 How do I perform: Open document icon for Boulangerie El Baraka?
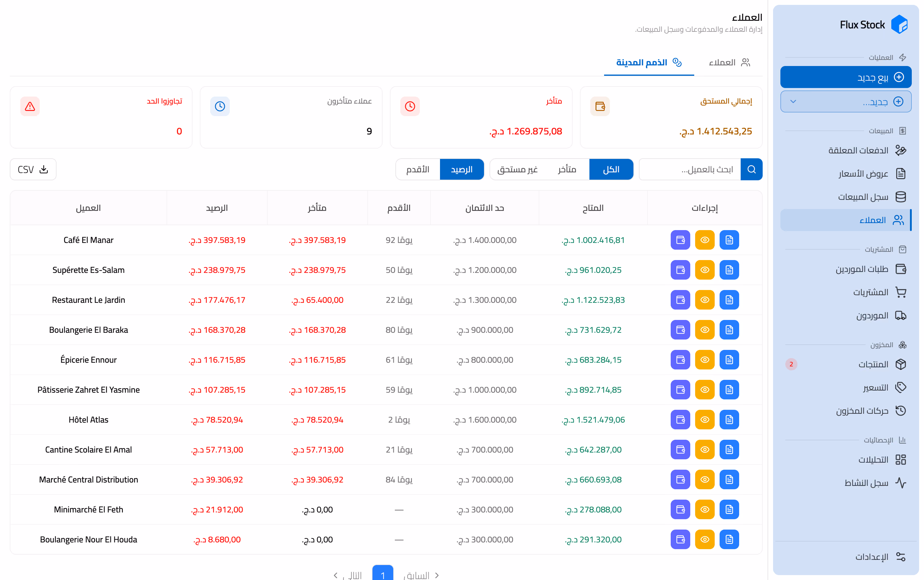(729, 330)
